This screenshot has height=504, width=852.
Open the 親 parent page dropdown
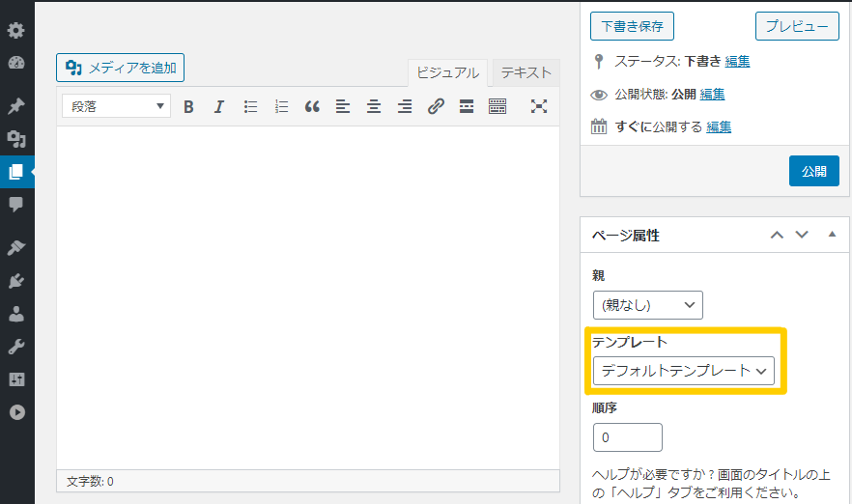click(647, 305)
